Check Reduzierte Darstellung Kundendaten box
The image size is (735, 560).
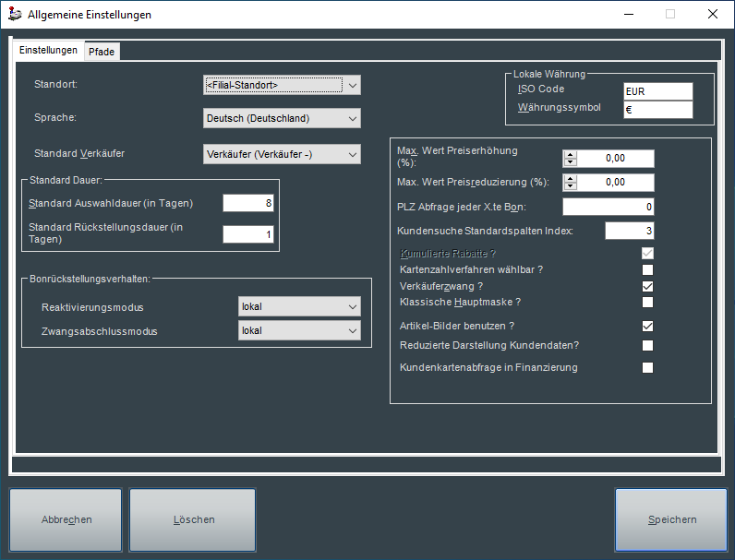coord(647,346)
